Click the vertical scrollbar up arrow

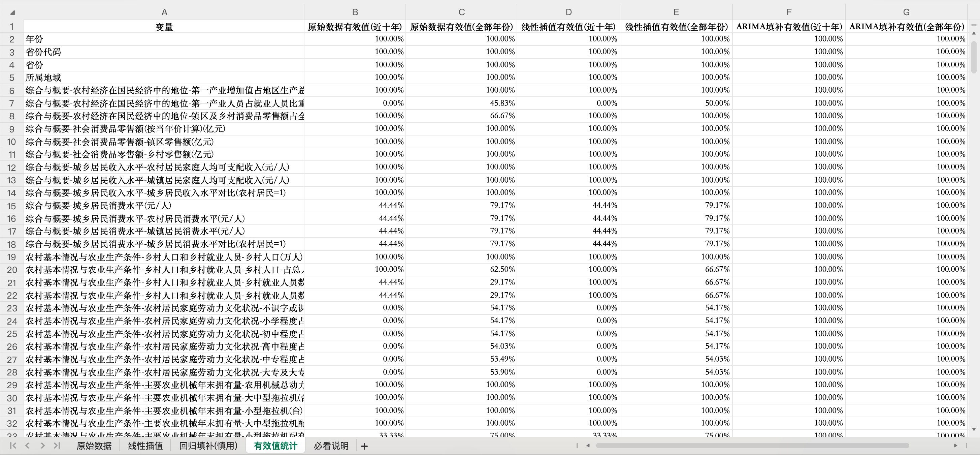pyautogui.click(x=974, y=33)
